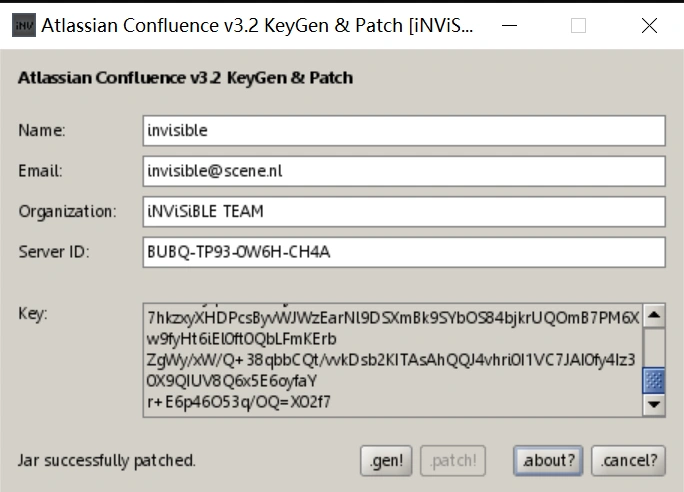Viewport: 684px width, 492px height.
Task: Click the scrollbar track above the thumb
Action: 654,345
